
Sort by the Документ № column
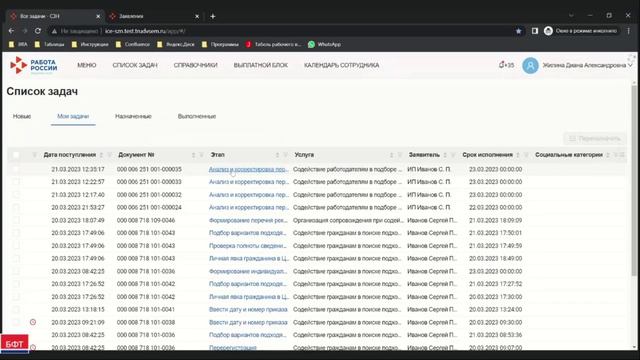click(193, 155)
